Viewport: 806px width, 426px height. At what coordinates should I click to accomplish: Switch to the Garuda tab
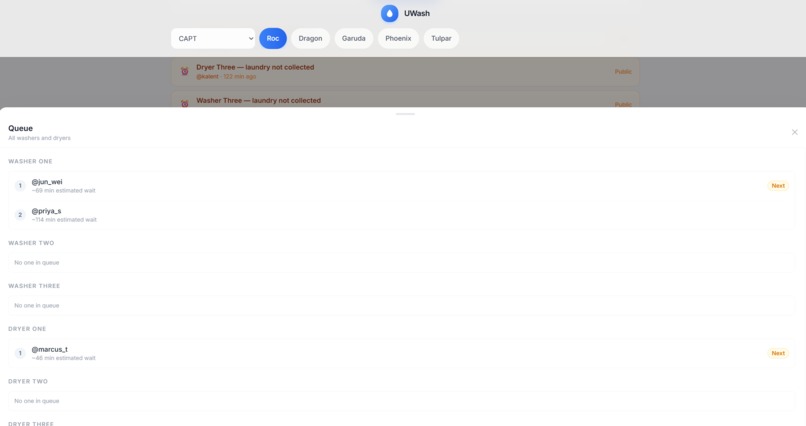pos(354,39)
